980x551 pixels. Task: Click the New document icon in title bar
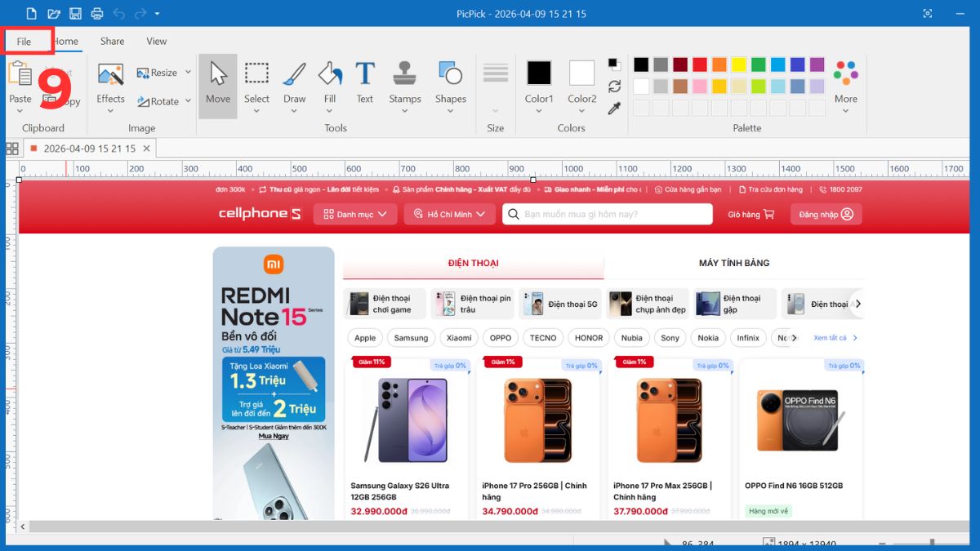point(31,13)
